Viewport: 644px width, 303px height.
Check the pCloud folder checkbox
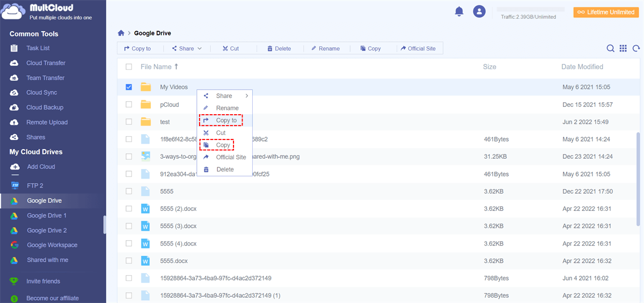pos(129,105)
